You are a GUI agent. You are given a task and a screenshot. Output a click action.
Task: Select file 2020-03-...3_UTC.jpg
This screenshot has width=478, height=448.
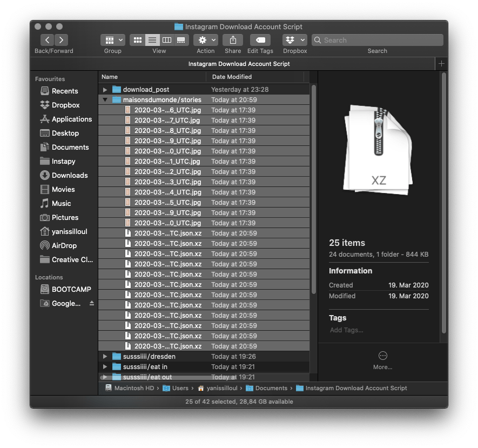tap(204, 182)
